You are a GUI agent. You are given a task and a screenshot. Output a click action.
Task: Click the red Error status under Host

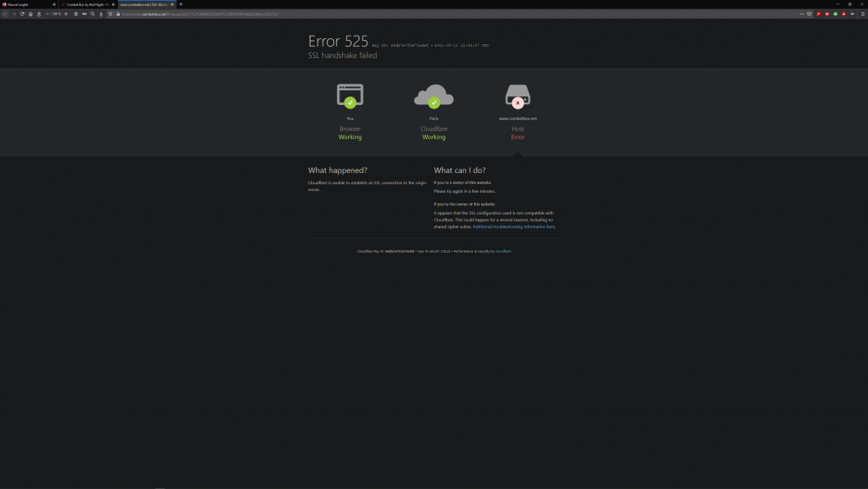pyautogui.click(x=517, y=136)
